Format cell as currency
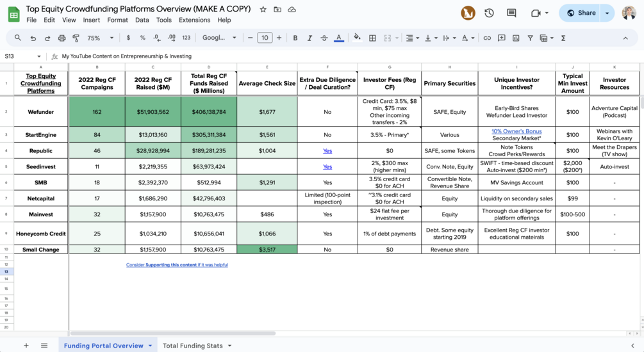 (129, 38)
